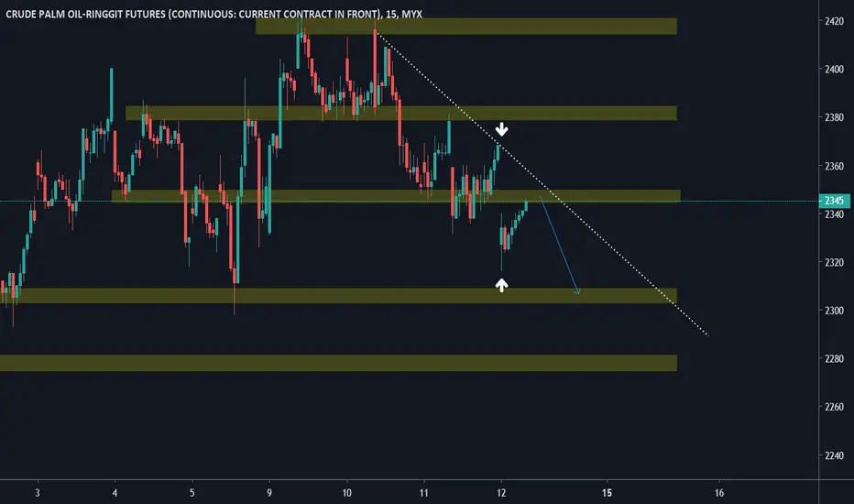Click date label 5 on time axis

[192, 493]
